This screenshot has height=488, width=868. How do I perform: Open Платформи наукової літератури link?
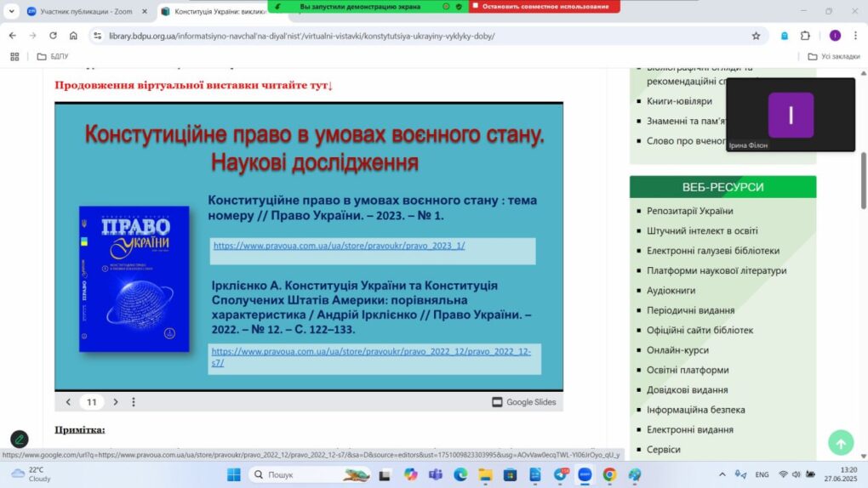click(x=717, y=270)
